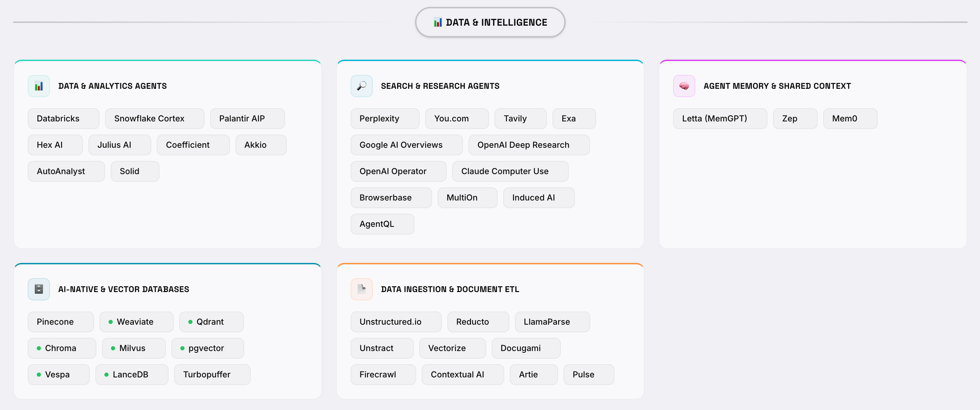Select the Databricks chip
Image resolution: width=980 pixels, height=410 pixels.
tap(63, 118)
